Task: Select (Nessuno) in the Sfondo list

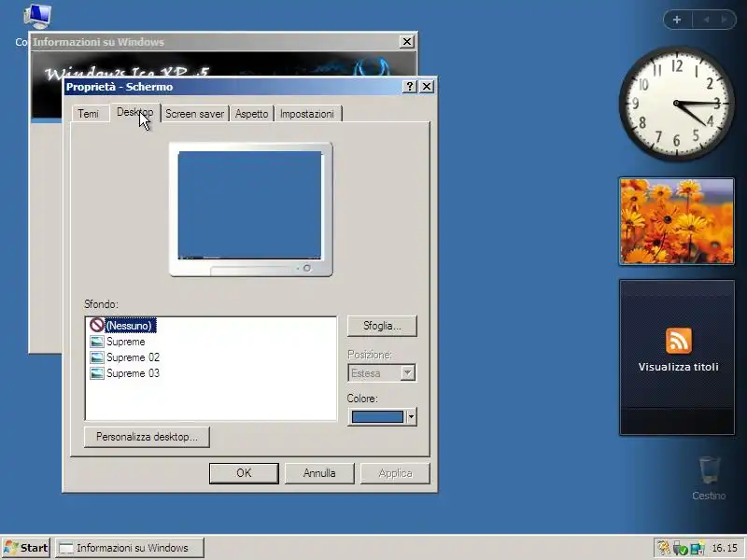Action: [130, 326]
